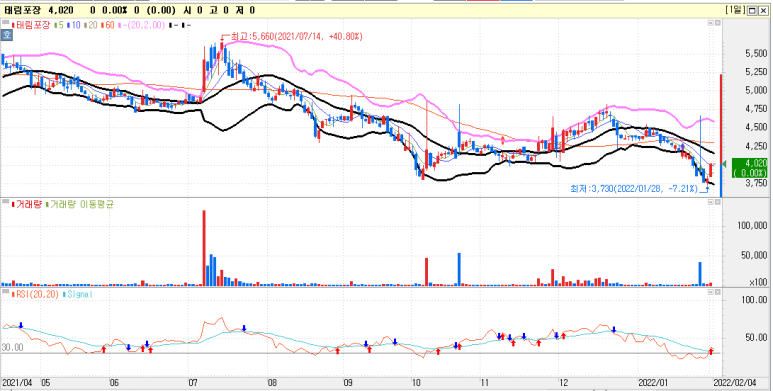The width and height of the screenshot is (773, 391).
Task: Select the 거래량 이동평균 legend item
Action: (79, 205)
